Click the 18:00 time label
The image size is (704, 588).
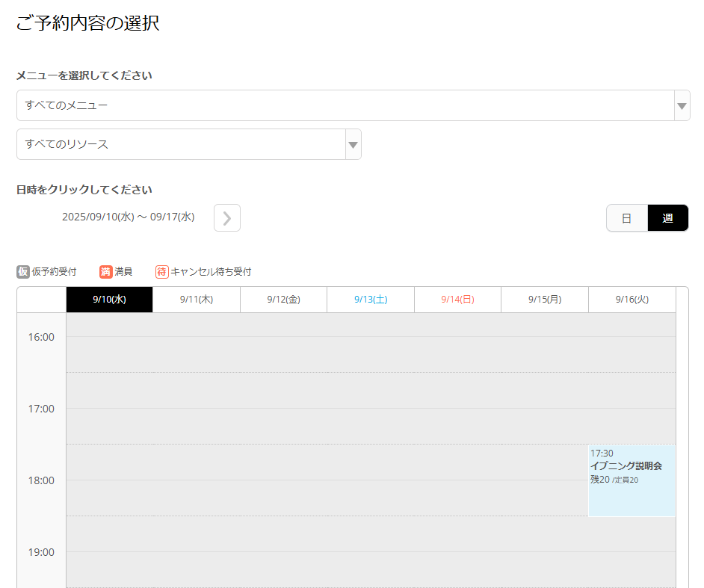(41, 480)
